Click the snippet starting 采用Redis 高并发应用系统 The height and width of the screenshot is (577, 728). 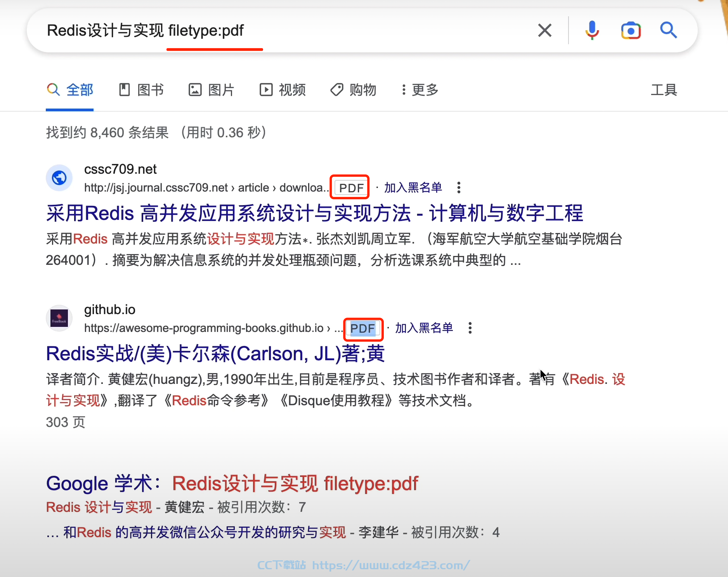tap(334, 249)
